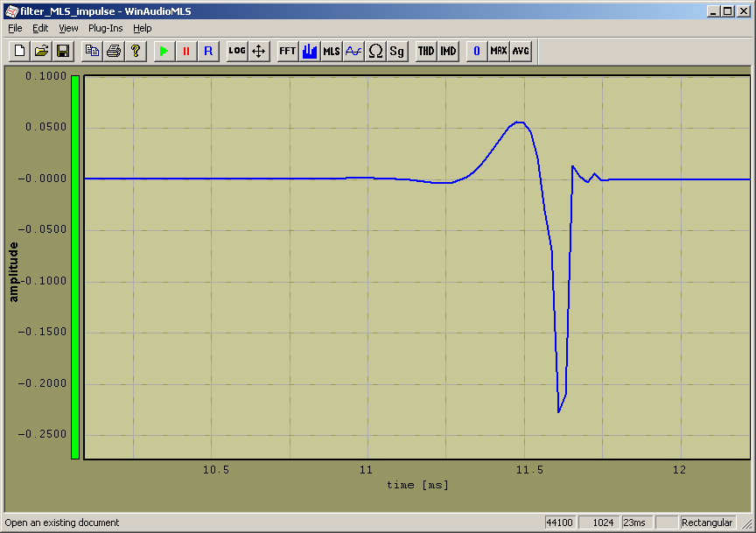The width and height of the screenshot is (756, 533).
Task: Click the Print toolbar icon
Action: point(114,51)
